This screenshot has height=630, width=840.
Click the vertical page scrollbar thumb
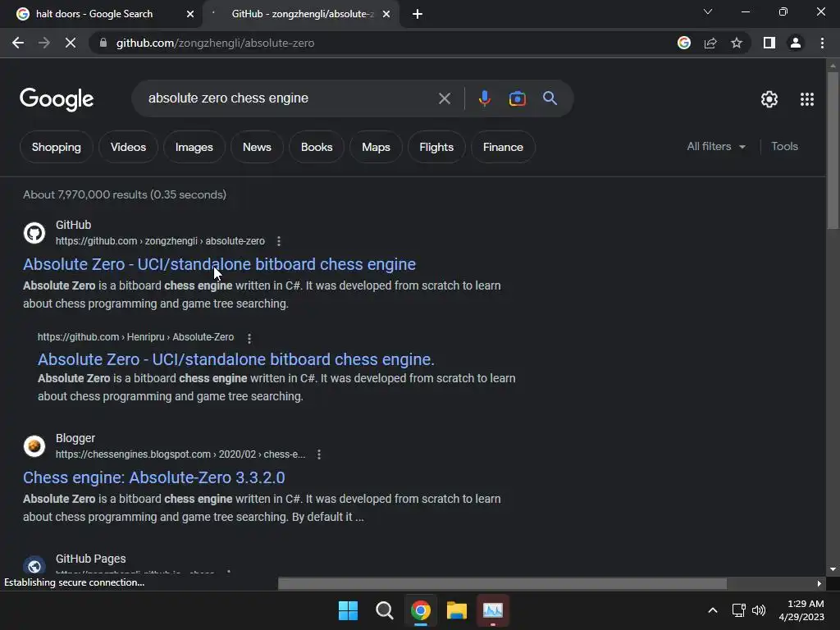(x=833, y=150)
